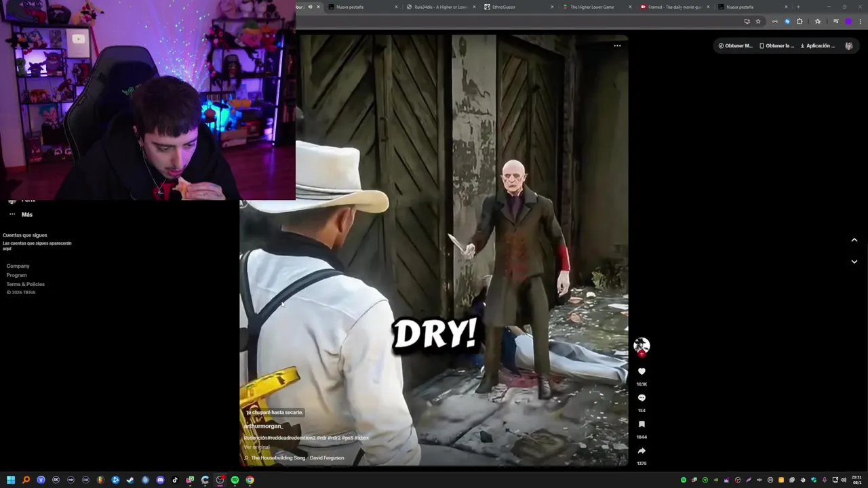
Task: Mute the audio-playing TikTok tab
Action: point(310,7)
